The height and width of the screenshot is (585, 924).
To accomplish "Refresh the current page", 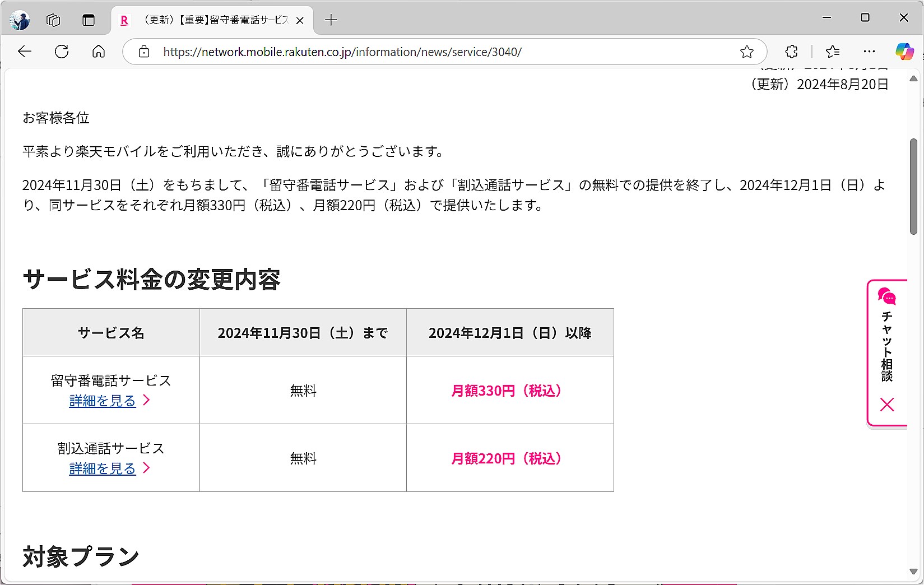I will tap(62, 52).
